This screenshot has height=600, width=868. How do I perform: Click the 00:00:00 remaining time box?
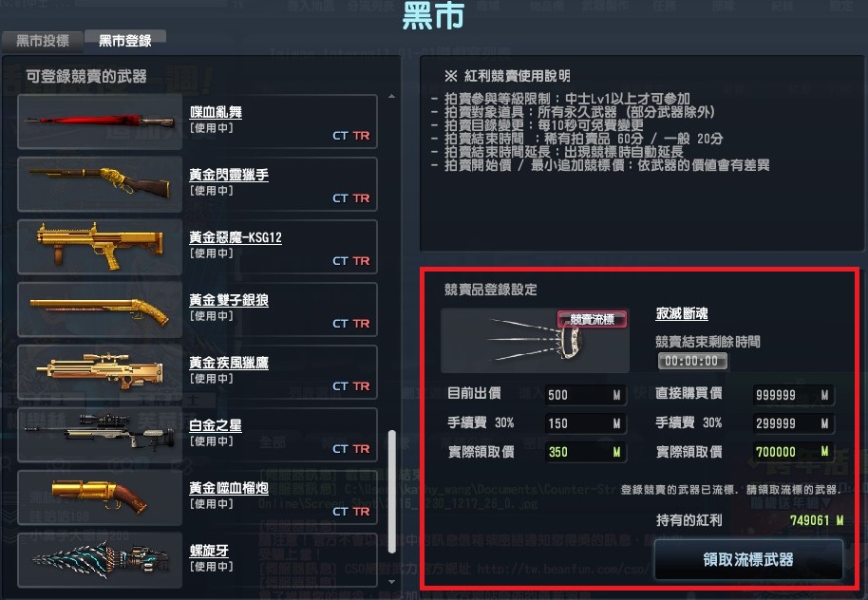tap(692, 362)
